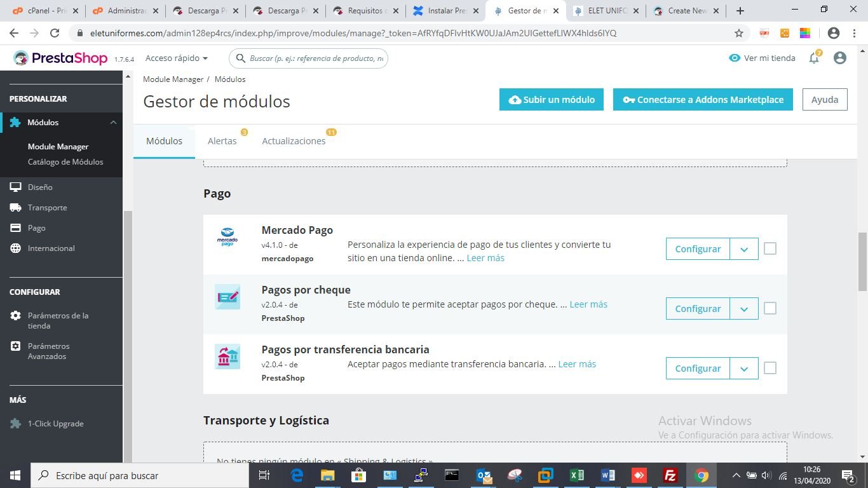The width and height of the screenshot is (868, 488).
Task: Open the Acceso rápido dropdown
Action: point(177,58)
